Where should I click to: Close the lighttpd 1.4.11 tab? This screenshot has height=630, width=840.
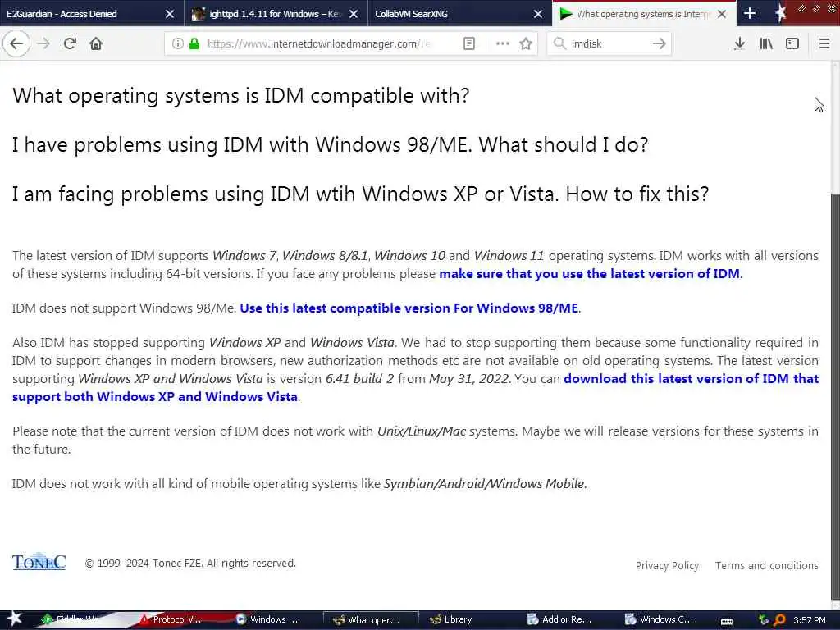point(354,14)
